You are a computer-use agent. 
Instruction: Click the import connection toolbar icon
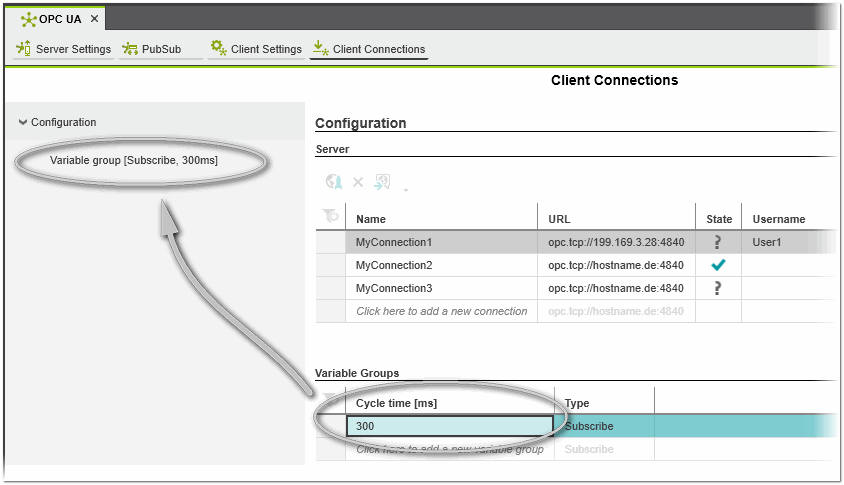(x=382, y=183)
